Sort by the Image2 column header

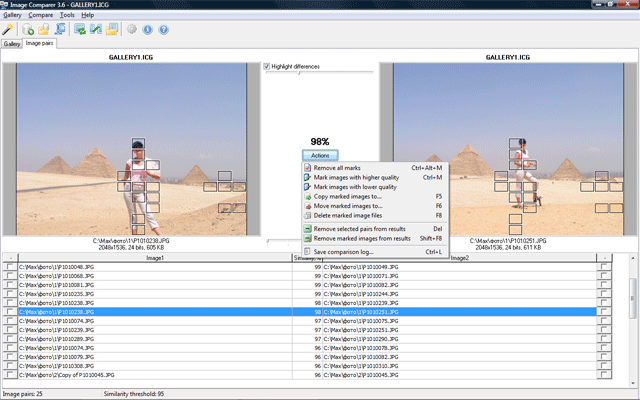point(460,258)
